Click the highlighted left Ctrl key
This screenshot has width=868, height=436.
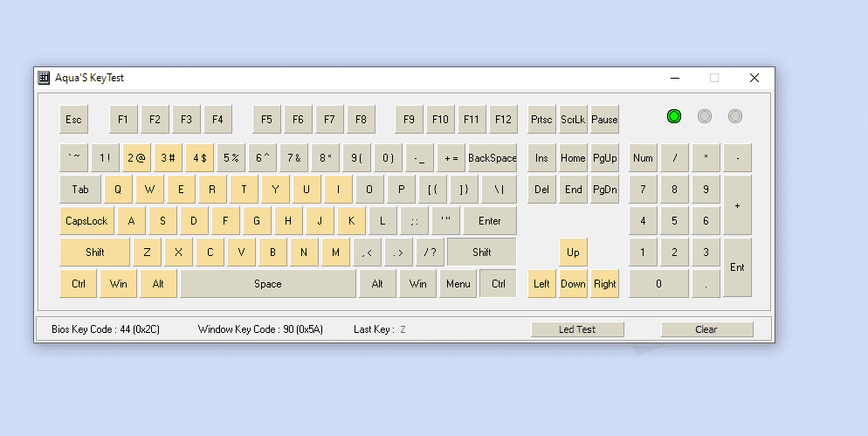pos(78,284)
